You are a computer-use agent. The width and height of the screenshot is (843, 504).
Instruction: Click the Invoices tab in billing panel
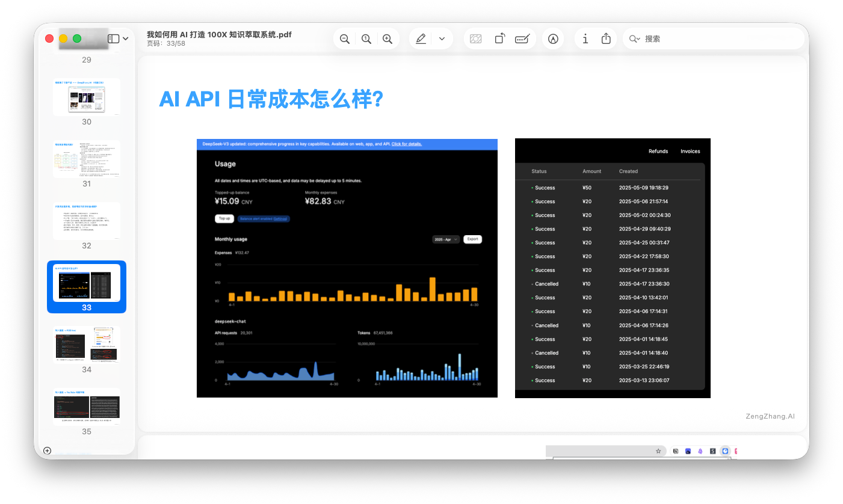[x=690, y=151]
